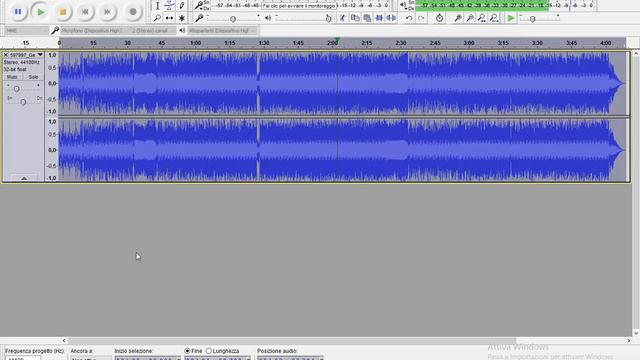Screen dimensions: 640x360
Task: Click the timeline at 2:30 mark
Action: pos(401,43)
